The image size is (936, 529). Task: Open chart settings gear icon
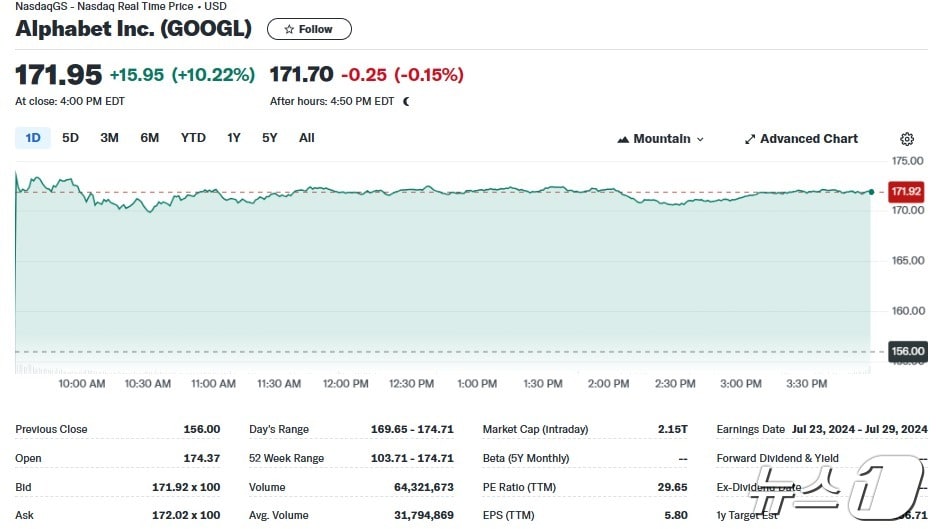(907, 139)
